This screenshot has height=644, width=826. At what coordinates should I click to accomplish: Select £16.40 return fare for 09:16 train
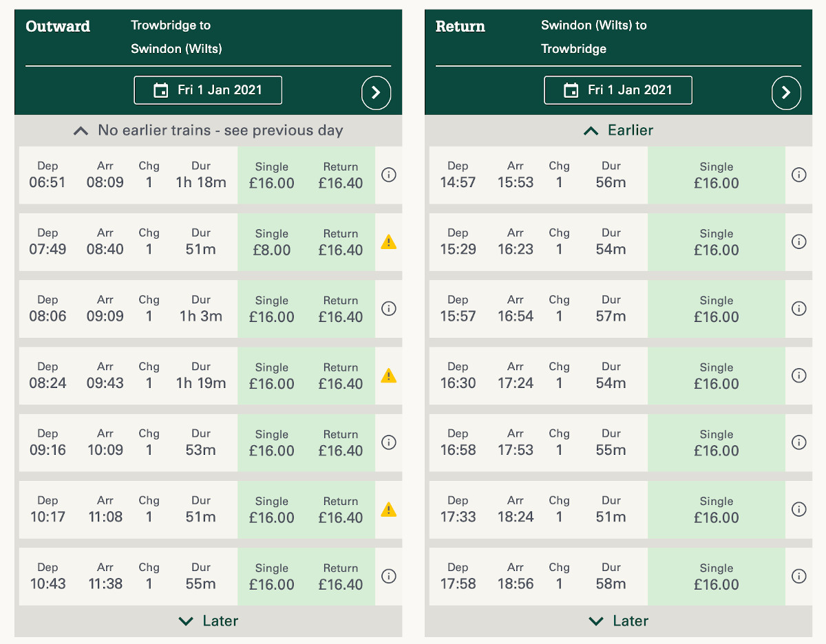click(341, 443)
